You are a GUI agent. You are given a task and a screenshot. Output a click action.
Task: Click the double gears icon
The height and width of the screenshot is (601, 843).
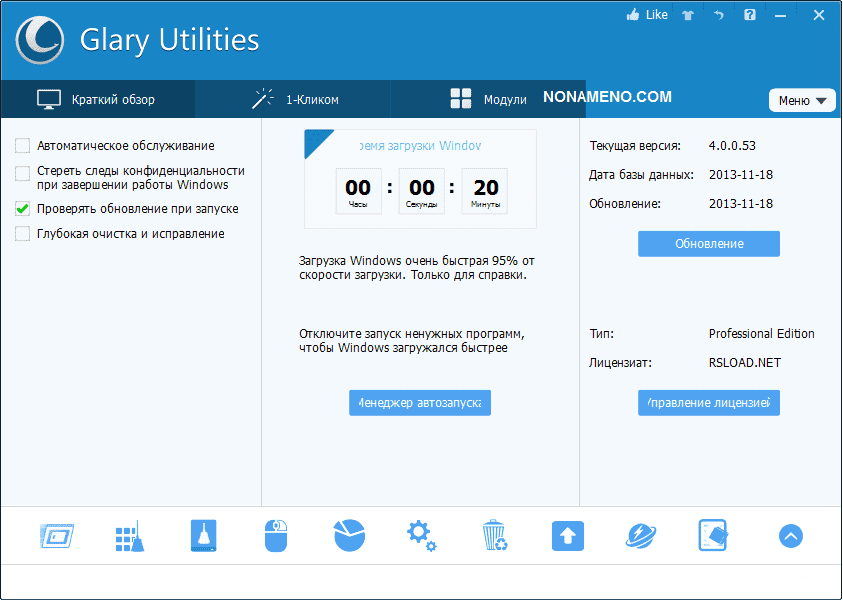(421, 536)
